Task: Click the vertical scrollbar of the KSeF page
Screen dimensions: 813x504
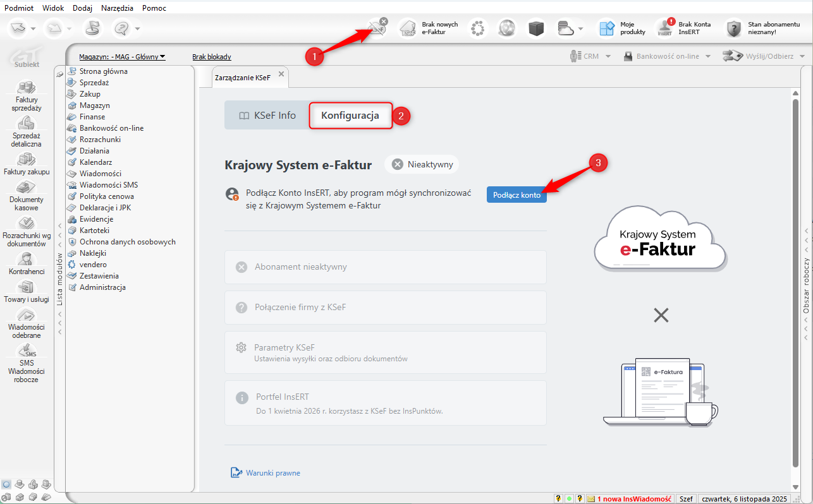Action: pos(795,282)
